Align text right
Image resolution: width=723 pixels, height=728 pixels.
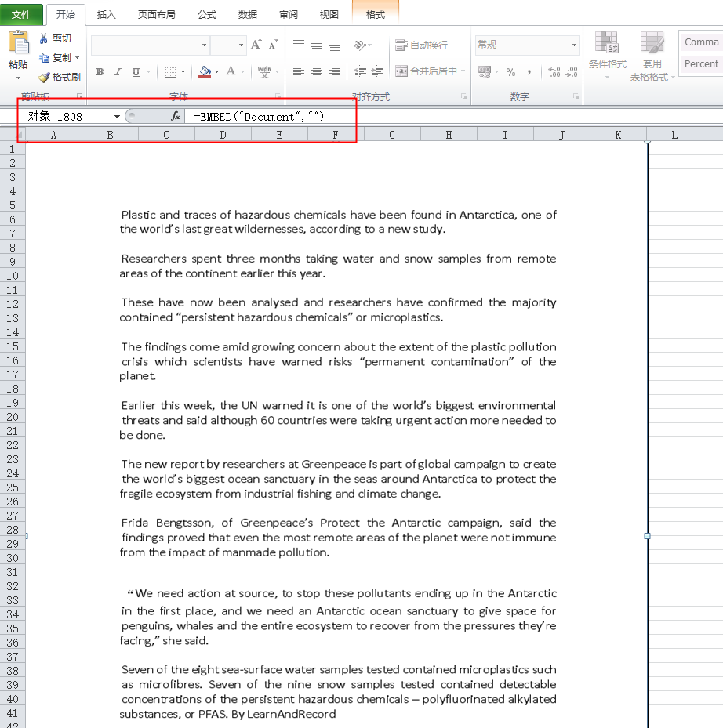(335, 71)
